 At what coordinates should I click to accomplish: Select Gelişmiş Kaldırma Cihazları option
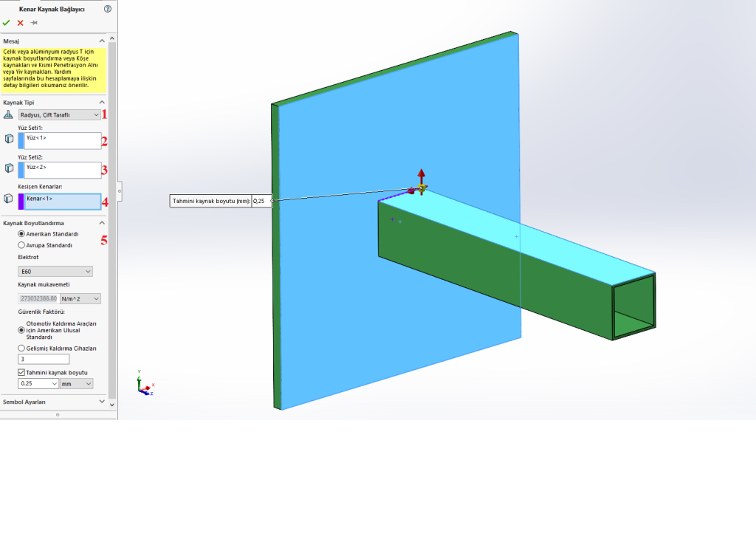tap(21, 348)
